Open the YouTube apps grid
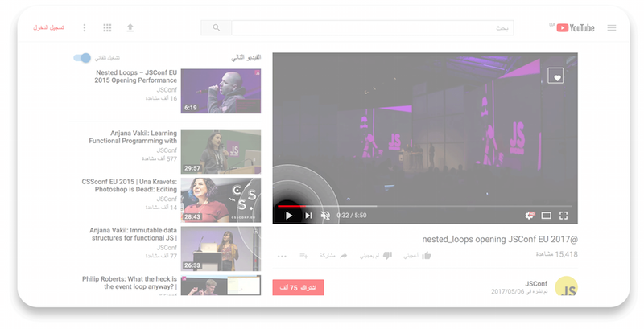This screenshot has width=644, height=329. 107,28
